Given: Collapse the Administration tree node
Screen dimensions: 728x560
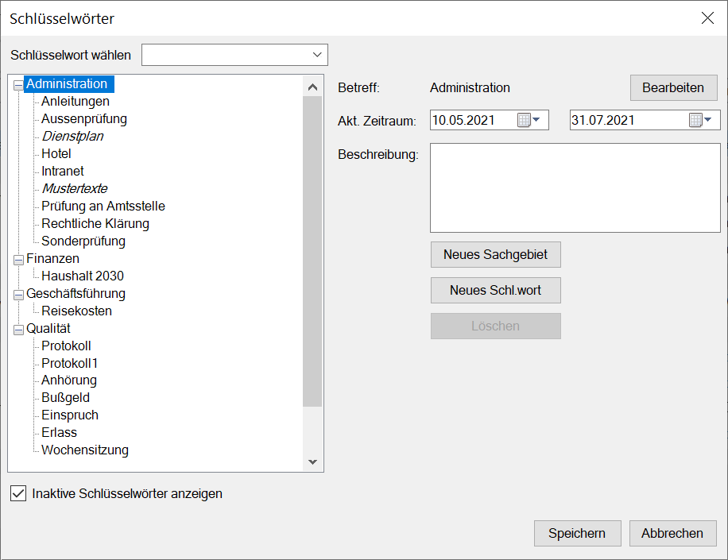Looking at the screenshot, I should [18, 85].
